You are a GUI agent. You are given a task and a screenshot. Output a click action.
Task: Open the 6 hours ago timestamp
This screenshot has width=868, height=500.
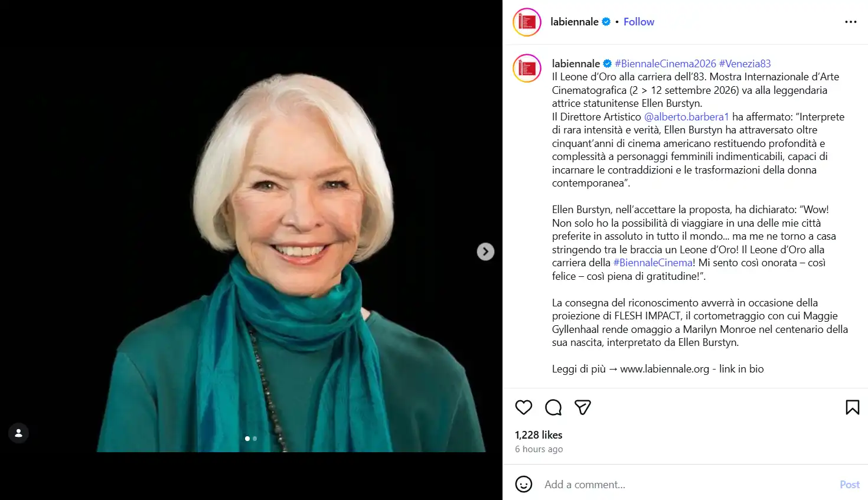[x=539, y=449]
